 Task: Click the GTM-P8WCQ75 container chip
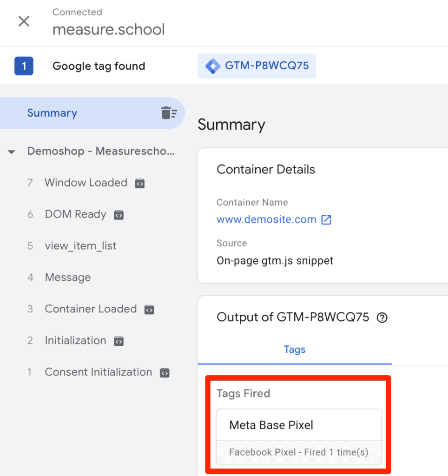tap(257, 66)
